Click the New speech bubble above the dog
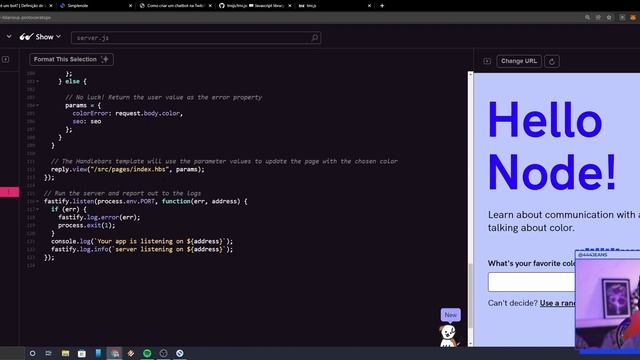 [451, 315]
